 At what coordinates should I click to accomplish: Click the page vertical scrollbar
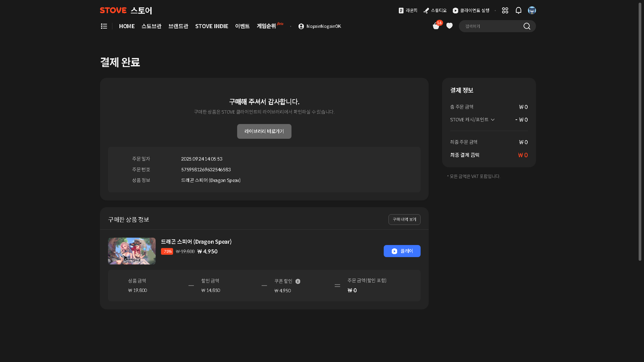(x=640, y=131)
